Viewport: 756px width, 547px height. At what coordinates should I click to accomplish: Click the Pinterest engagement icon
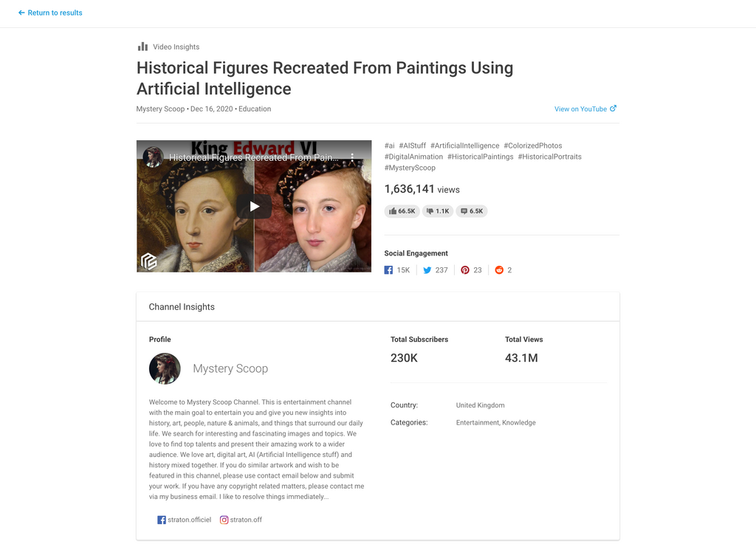[465, 270]
